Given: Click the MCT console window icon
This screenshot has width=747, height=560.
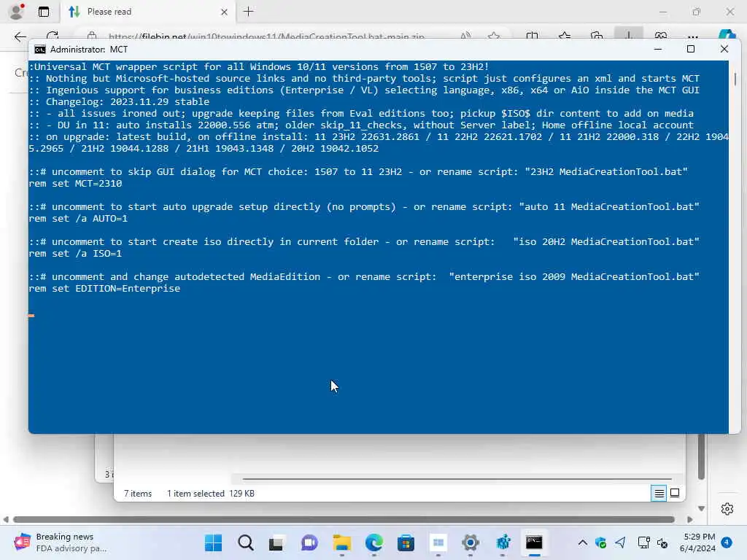Looking at the screenshot, I should point(40,50).
